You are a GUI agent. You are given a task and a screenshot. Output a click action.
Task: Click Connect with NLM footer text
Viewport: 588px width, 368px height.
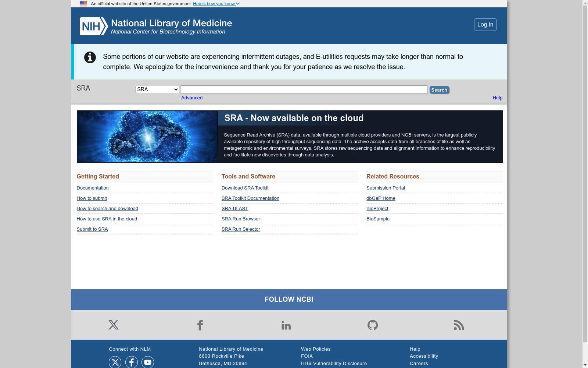[x=130, y=349]
